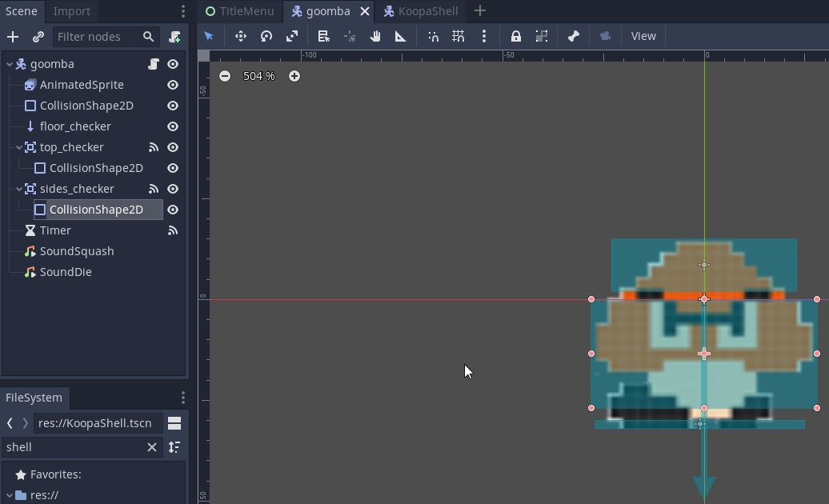Collapse the sides_checker node

coord(19,189)
